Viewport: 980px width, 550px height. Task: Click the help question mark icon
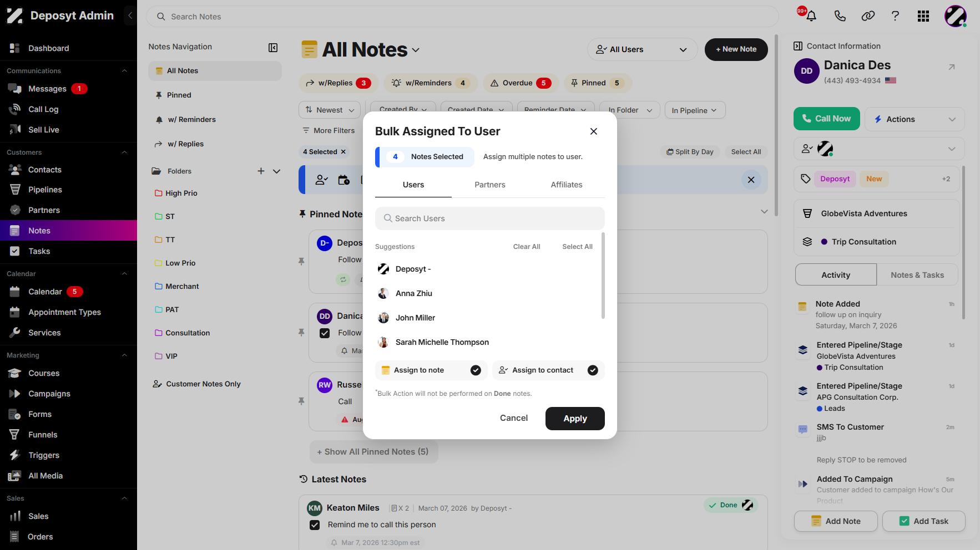pyautogui.click(x=895, y=16)
